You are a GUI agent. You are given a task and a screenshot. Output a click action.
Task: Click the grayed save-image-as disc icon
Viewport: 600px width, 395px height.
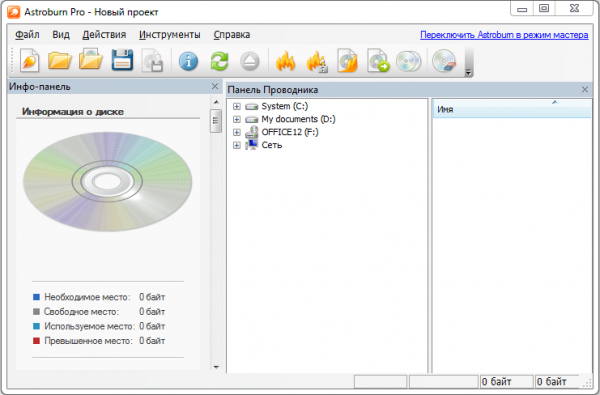[x=152, y=60]
